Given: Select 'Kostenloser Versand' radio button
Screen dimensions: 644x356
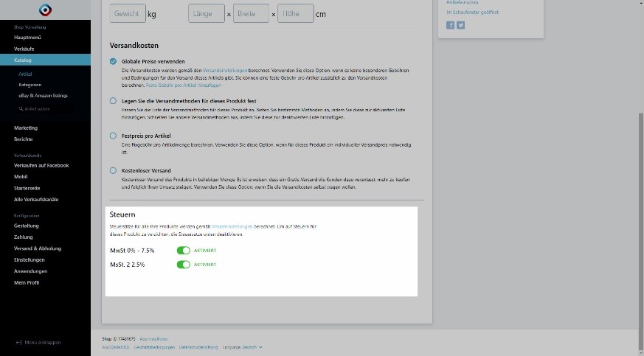Looking at the screenshot, I should click(x=113, y=171).
